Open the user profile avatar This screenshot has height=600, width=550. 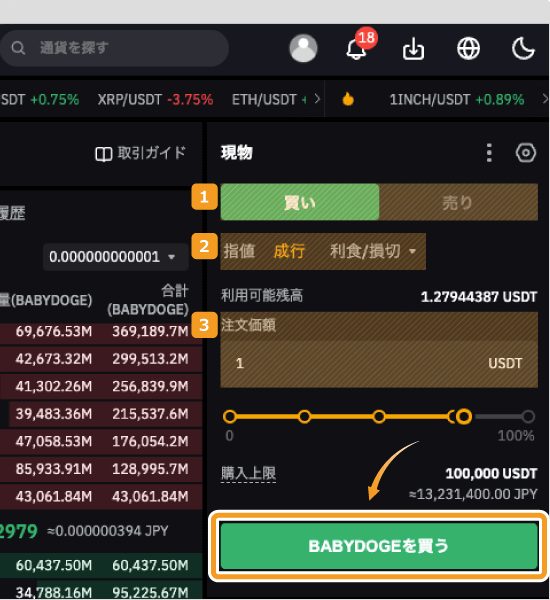point(303,49)
